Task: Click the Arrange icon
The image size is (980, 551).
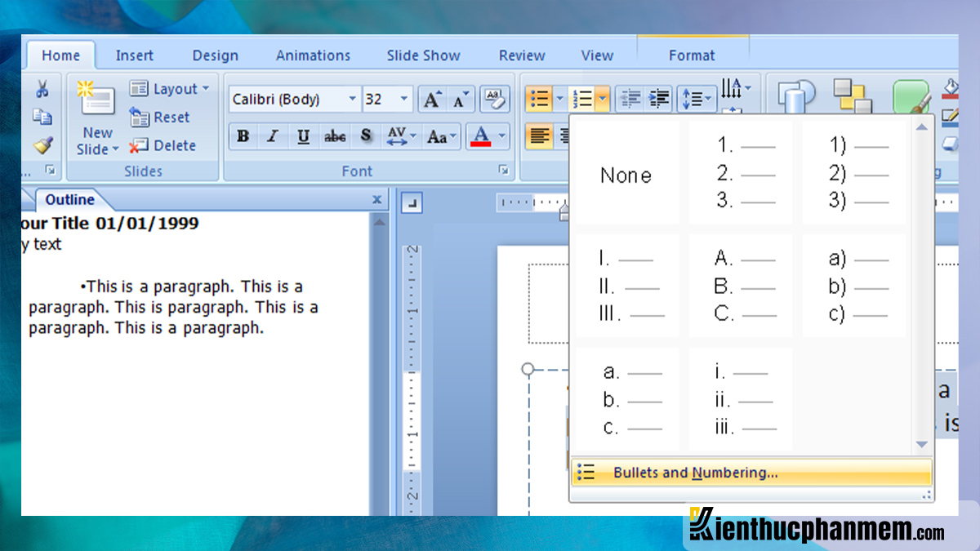Action: (x=853, y=96)
